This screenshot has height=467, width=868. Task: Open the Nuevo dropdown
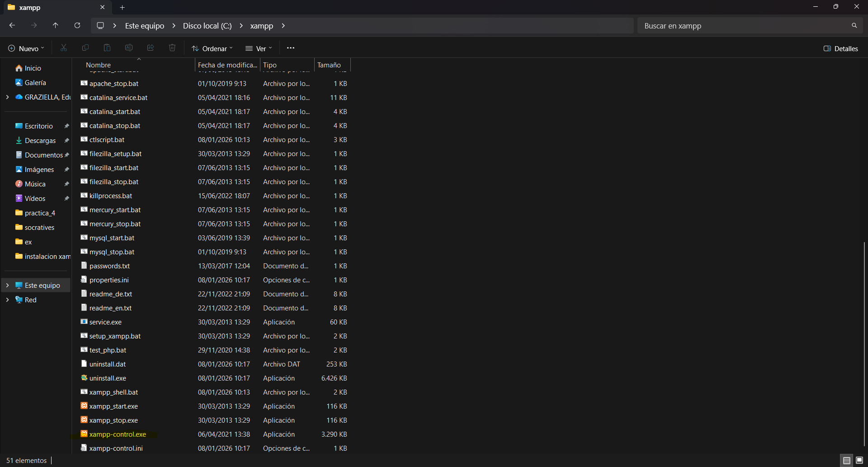click(x=26, y=48)
